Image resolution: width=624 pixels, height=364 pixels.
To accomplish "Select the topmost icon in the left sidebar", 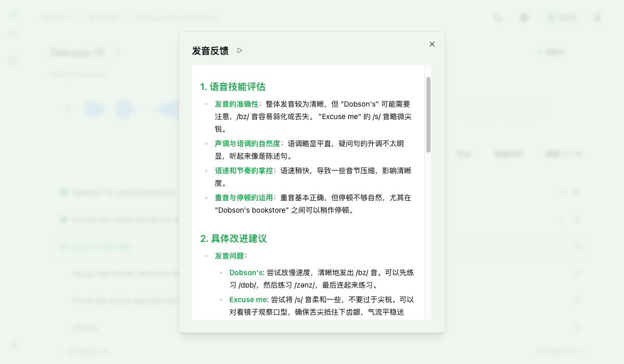I will [13, 13].
